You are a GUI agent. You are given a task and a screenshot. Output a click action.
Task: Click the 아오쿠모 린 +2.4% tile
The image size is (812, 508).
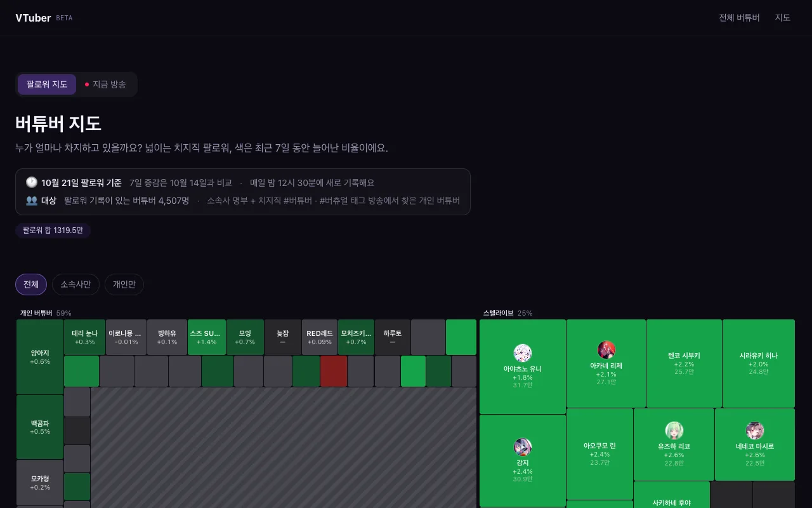click(599, 454)
